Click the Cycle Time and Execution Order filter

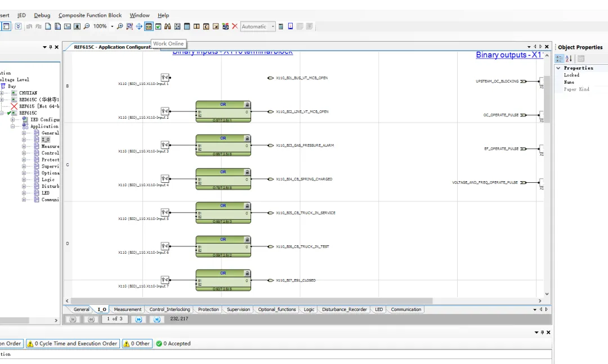pyautogui.click(x=72, y=343)
